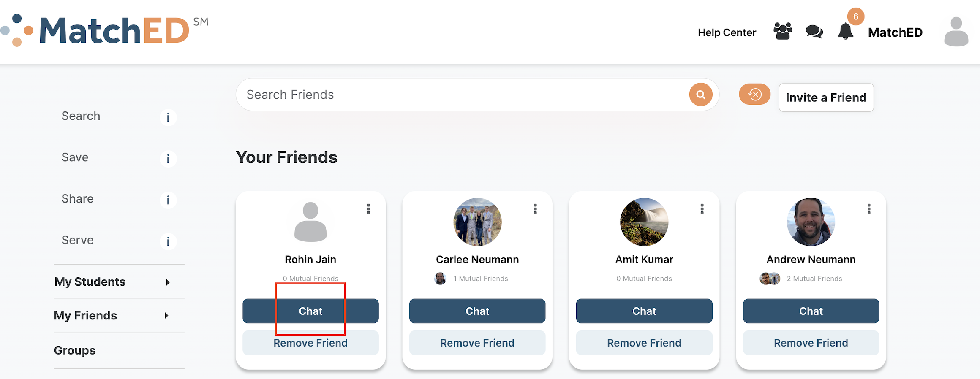Select the Share sidebar item
Screen dimensions: 980x379
coord(78,199)
